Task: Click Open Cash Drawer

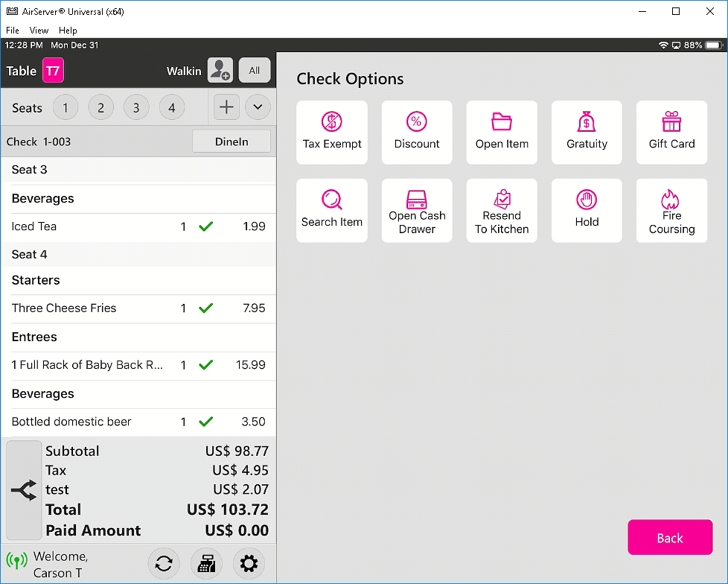Action: click(x=417, y=210)
